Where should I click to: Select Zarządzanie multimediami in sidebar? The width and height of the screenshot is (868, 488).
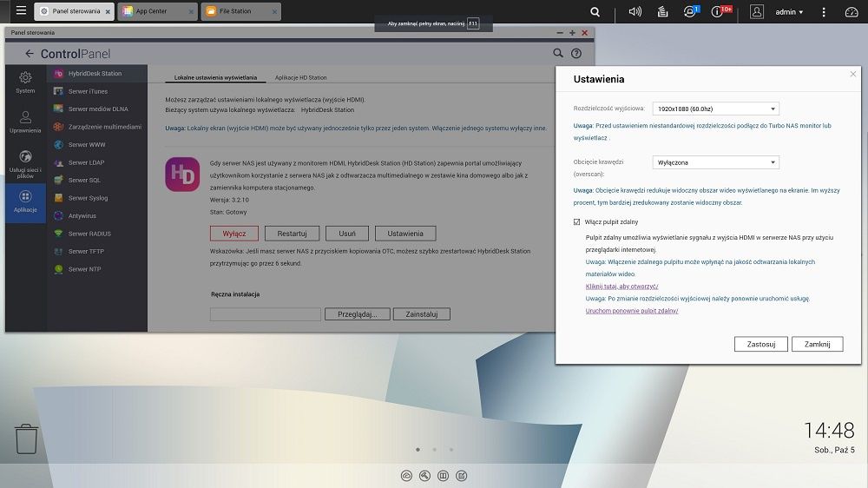tap(97, 127)
